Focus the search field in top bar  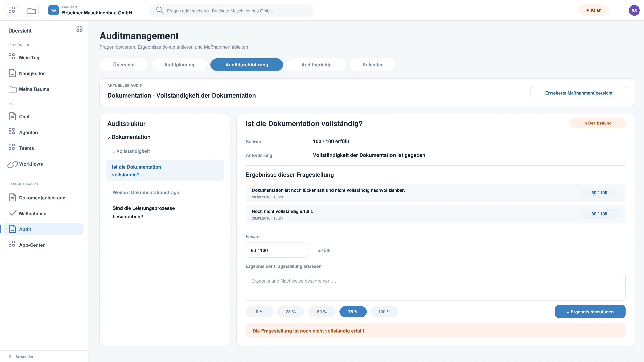point(231,11)
